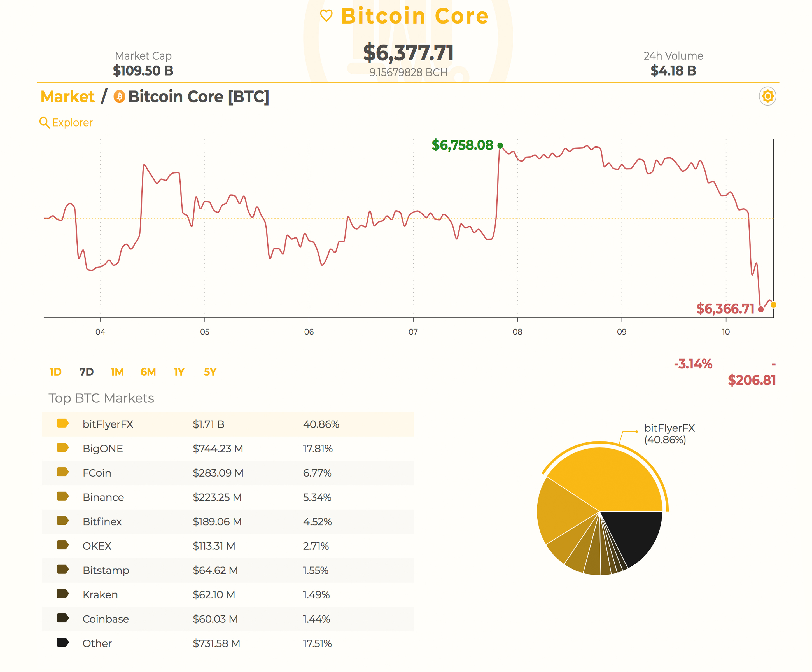The height and width of the screenshot is (672, 812).
Task: Select the 1D time range tab
Action: (x=55, y=372)
